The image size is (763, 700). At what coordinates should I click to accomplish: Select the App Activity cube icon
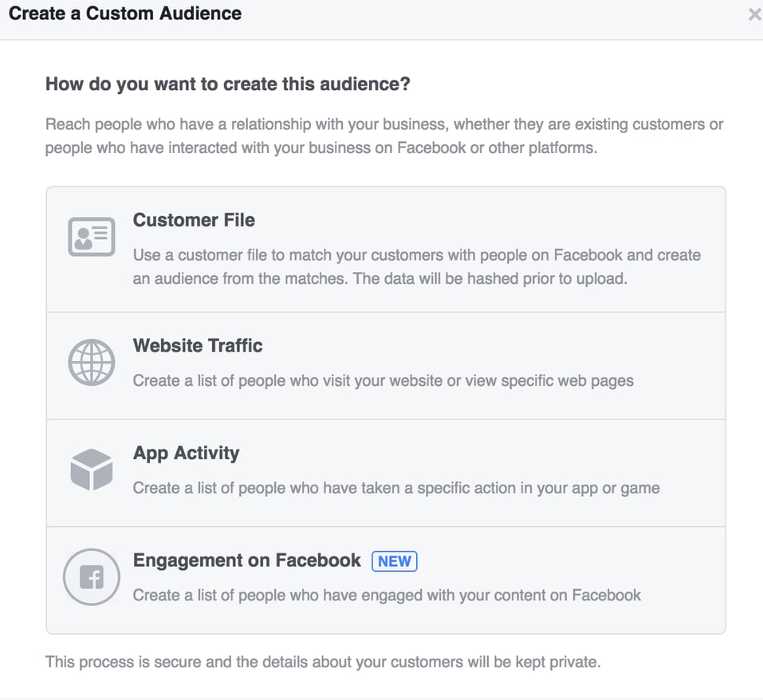point(92,470)
